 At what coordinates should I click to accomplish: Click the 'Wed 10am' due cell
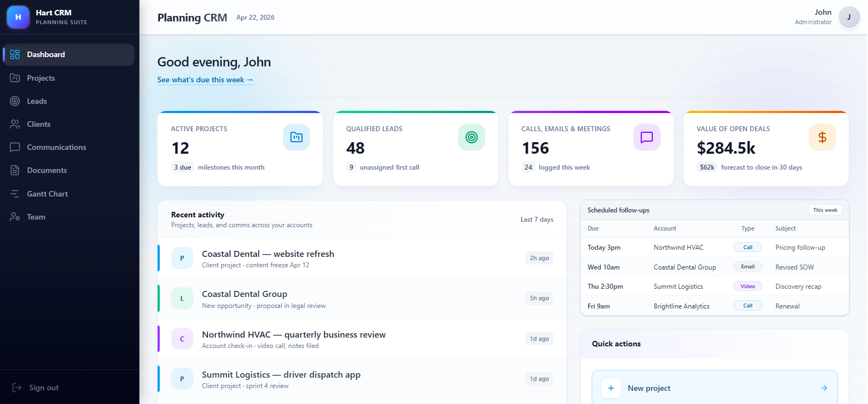pos(603,267)
